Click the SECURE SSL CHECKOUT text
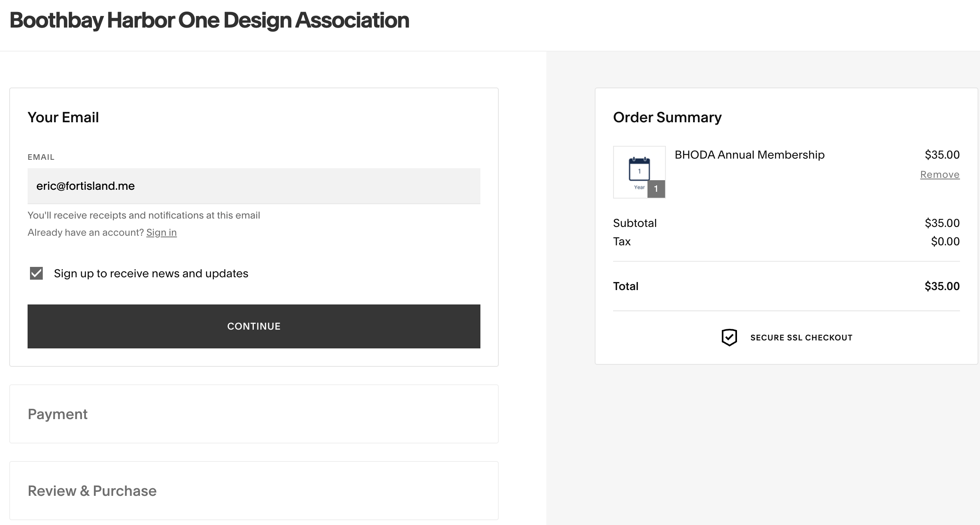This screenshot has width=980, height=525. [801, 338]
